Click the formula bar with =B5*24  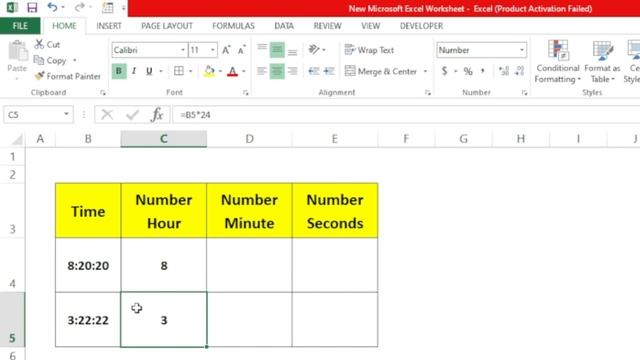coord(406,115)
